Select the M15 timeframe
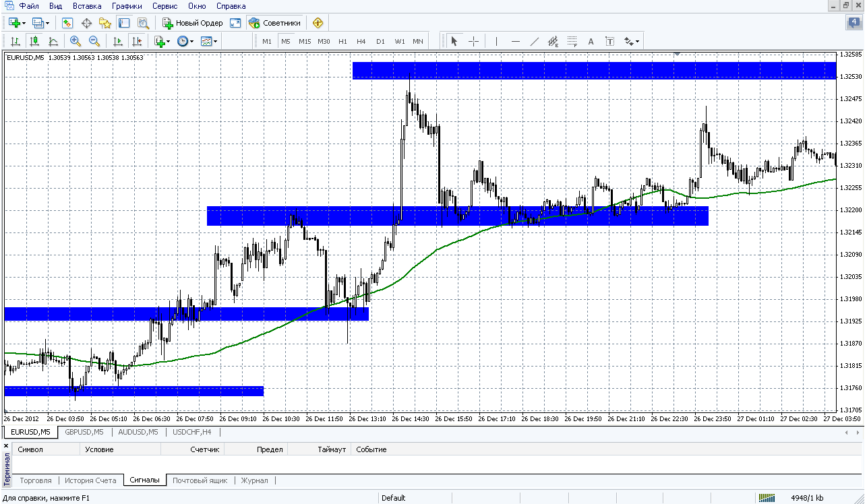Viewport: 867px width, 504px height. [x=305, y=41]
